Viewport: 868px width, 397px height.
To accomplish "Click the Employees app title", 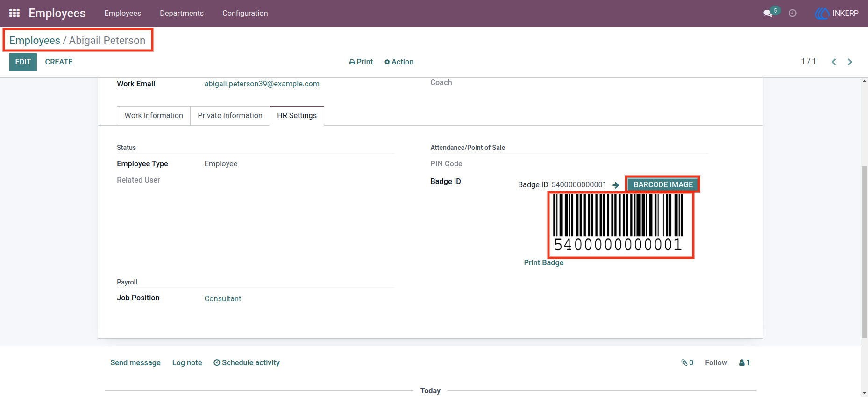I will coord(57,13).
